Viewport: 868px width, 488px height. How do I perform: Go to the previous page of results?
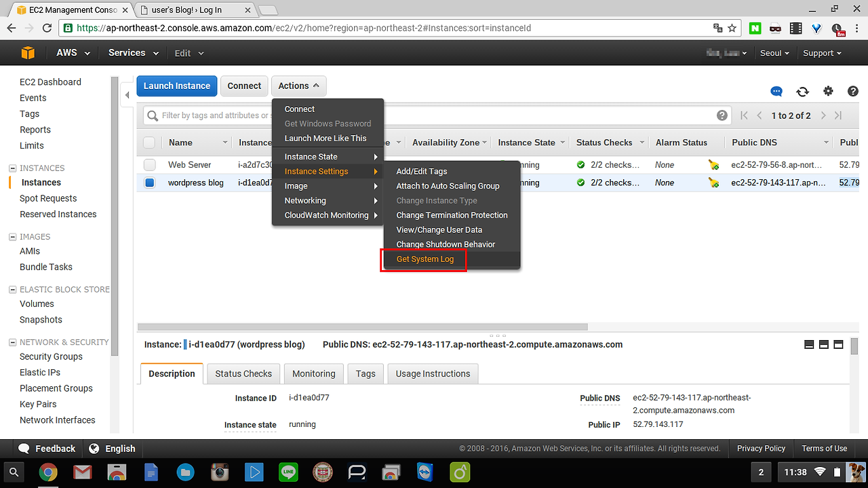[x=759, y=115]
